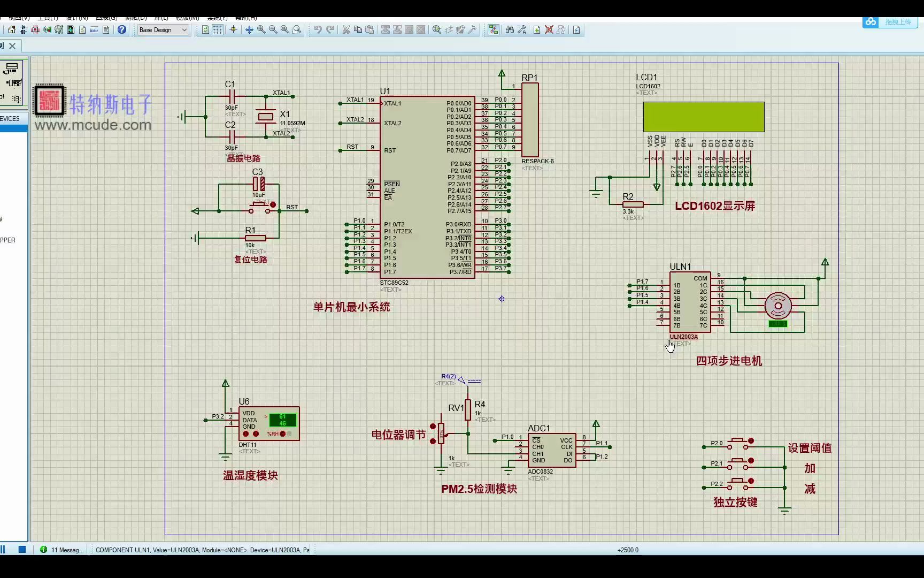Switch to Schematic Capture icon
The height and width of the screenshot is (578, 924).
click(24, 30)
